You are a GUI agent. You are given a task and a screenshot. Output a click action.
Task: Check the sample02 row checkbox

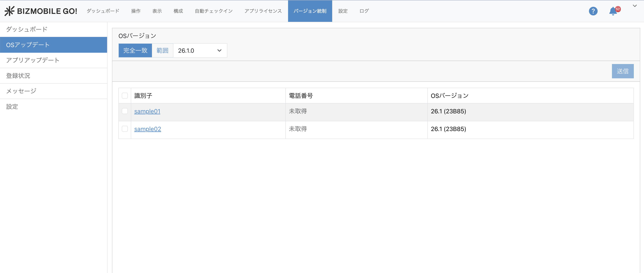point(125,129)
